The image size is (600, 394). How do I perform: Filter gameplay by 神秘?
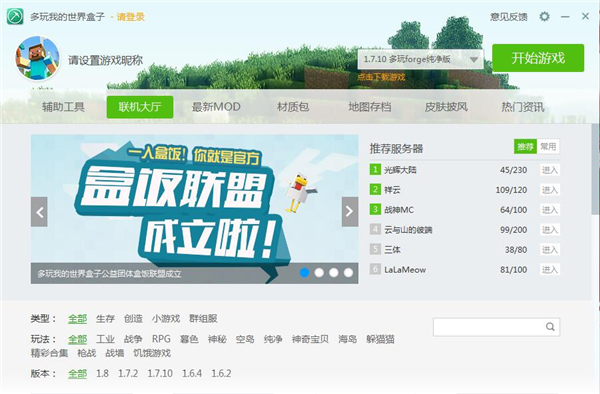point(217,339)
